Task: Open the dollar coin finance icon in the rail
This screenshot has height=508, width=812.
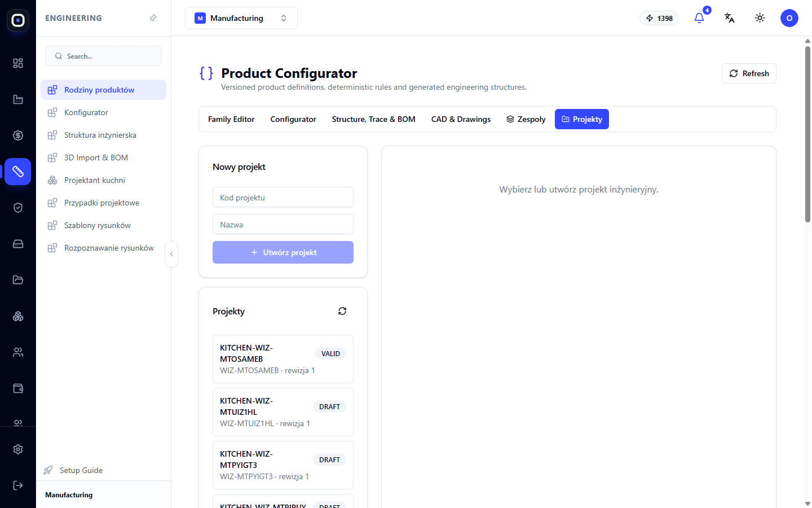Action: (x=18, y=135)
